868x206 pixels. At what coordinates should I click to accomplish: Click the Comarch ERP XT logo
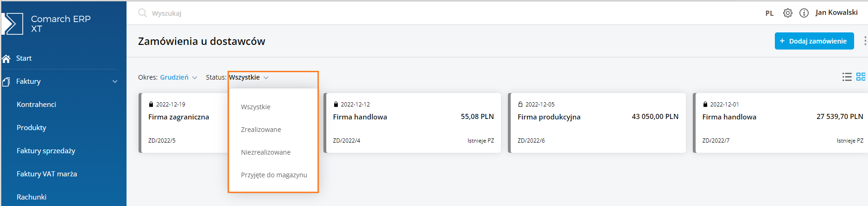pyautogui.click(x=13, y=24)
